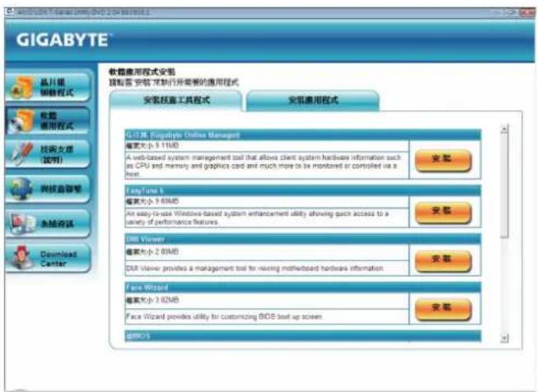538x392 pixels.
Task: Install the EasyTune 6 utility
Action: [443, 212]
